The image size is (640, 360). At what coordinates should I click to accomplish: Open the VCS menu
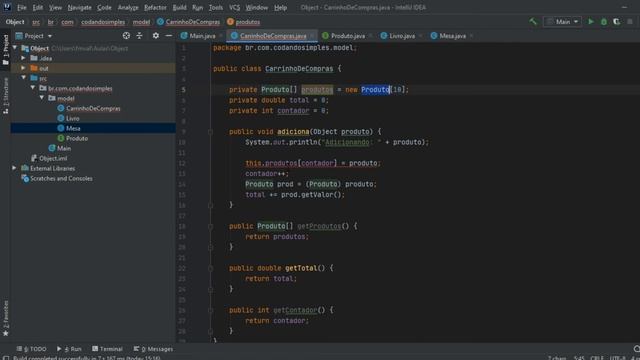[x=234, y=7]
